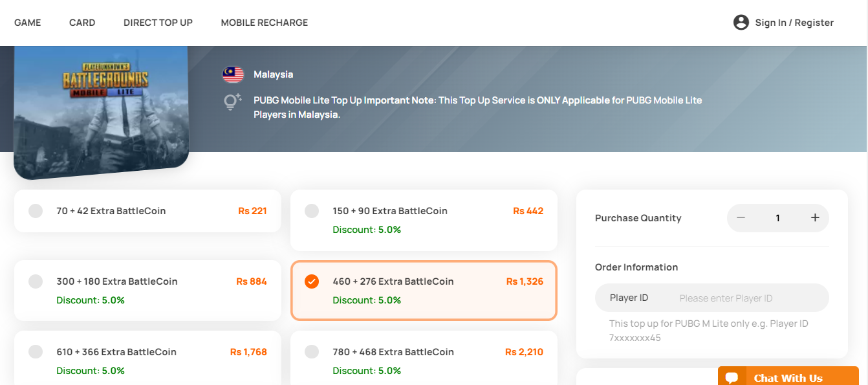Click the chat bubble icon

pos(732,378)
